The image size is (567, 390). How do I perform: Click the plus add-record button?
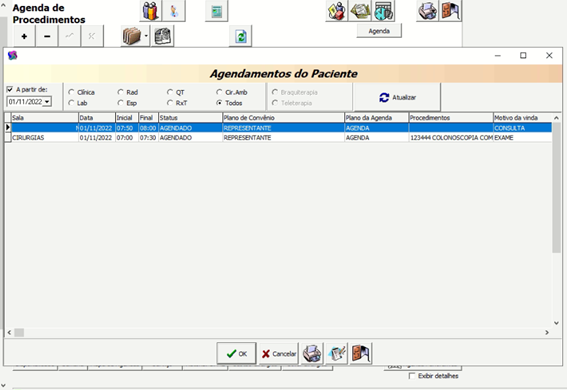[24, 36]
